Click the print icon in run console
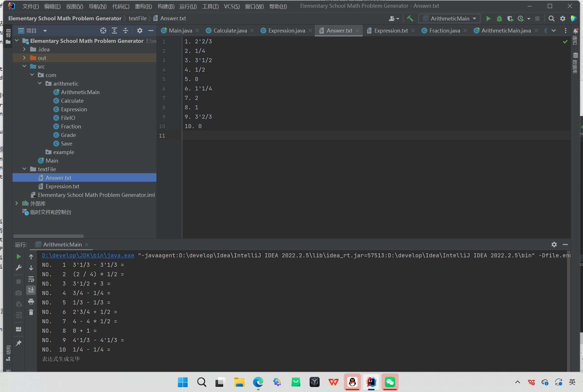 click(31, 301)
